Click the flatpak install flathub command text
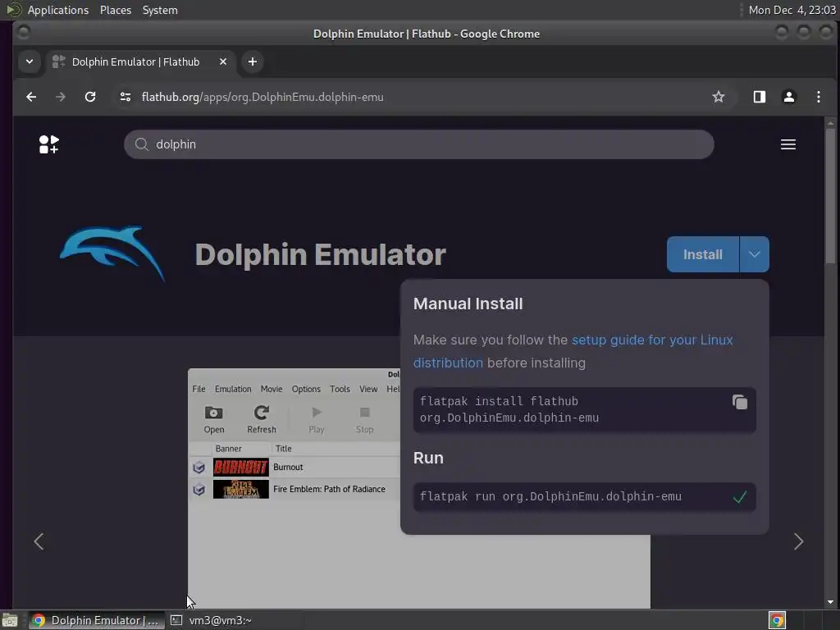This screenshot has height=630, width=840. [509, 409]
